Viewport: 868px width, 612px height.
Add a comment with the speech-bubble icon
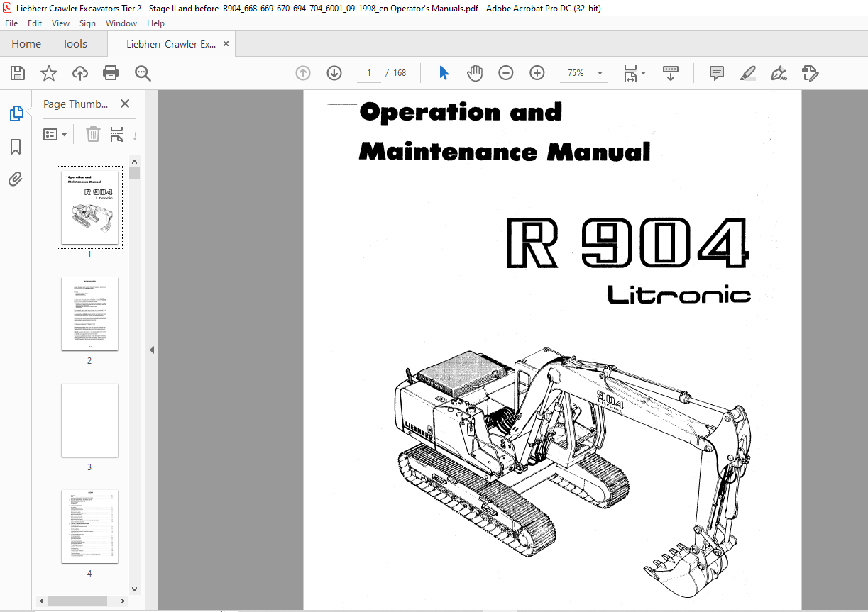[x=717, y=73]
